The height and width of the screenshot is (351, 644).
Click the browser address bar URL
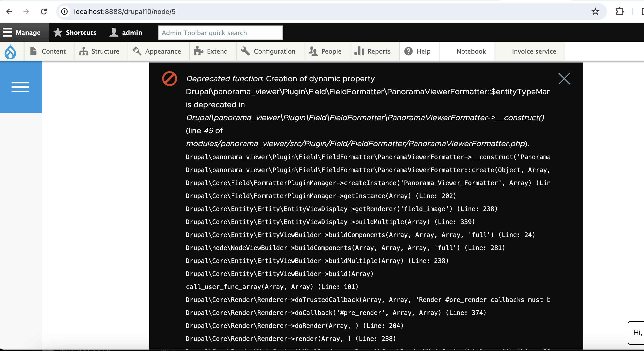125,12
